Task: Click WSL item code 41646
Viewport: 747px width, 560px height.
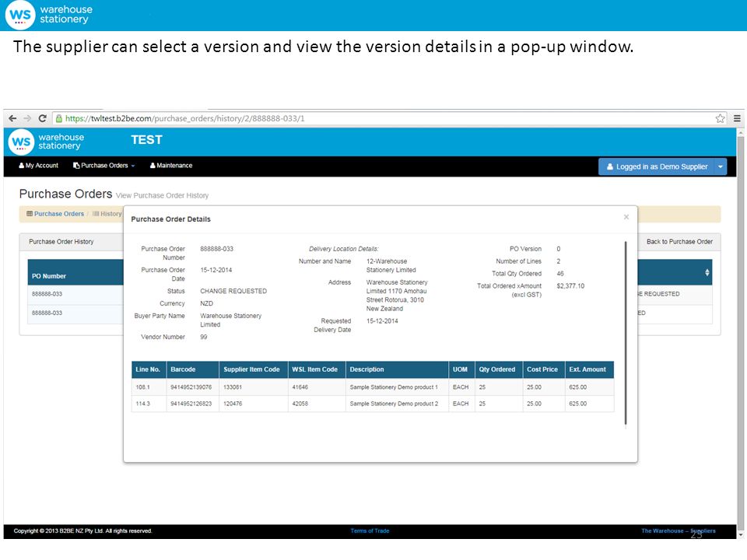Action: tap(300, 387)
